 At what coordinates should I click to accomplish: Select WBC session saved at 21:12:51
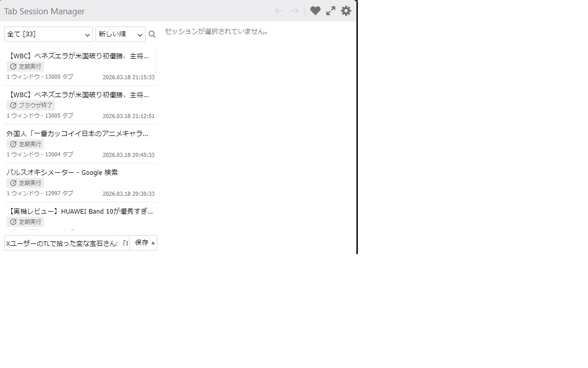(x=79, y=95)
